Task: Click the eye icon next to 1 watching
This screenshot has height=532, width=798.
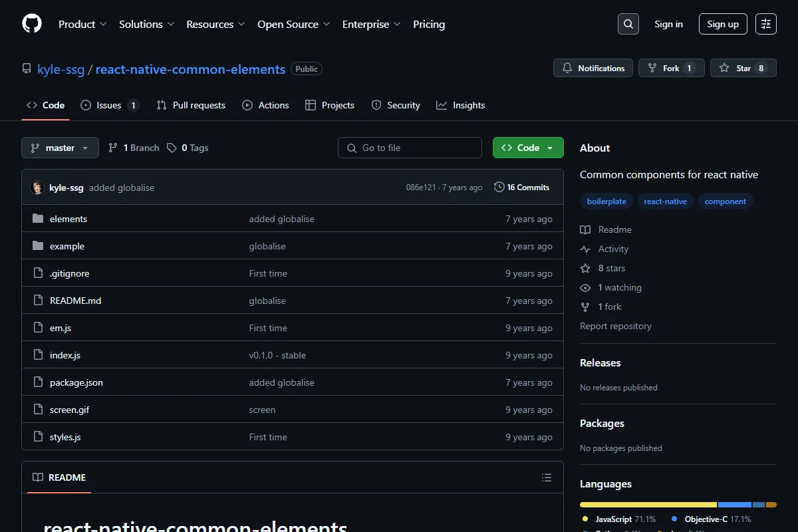Action: [585, 287]
